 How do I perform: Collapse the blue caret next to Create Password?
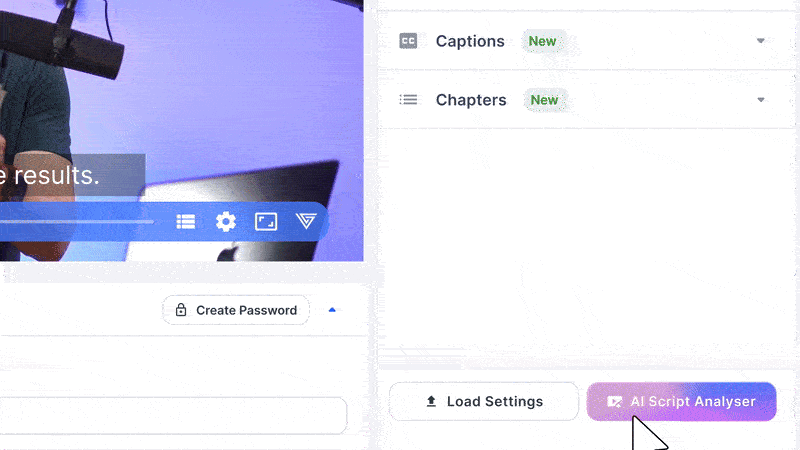tap(332, 310)
